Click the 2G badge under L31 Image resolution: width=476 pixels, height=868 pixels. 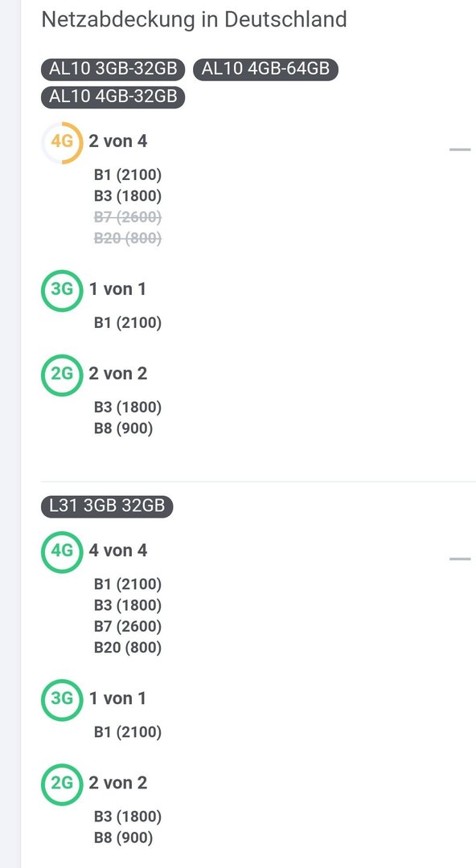tap(62, 784)
